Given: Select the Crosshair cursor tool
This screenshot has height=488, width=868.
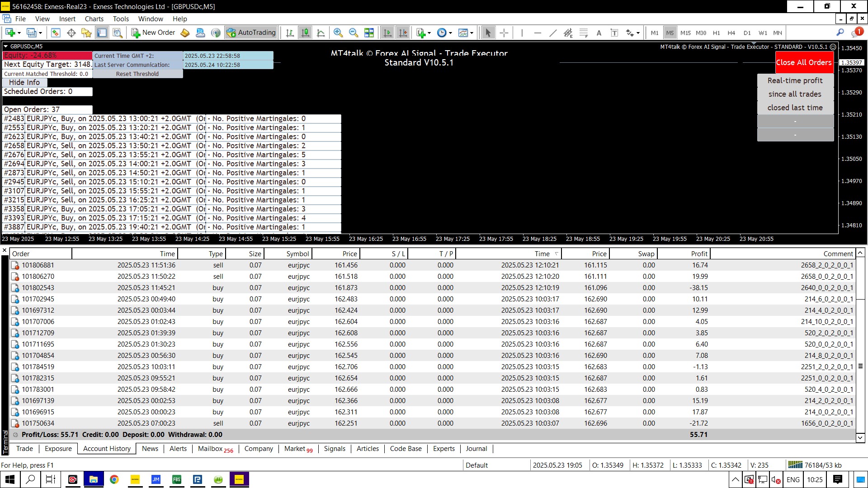Looking at the screenshot, I should [504, 33].
